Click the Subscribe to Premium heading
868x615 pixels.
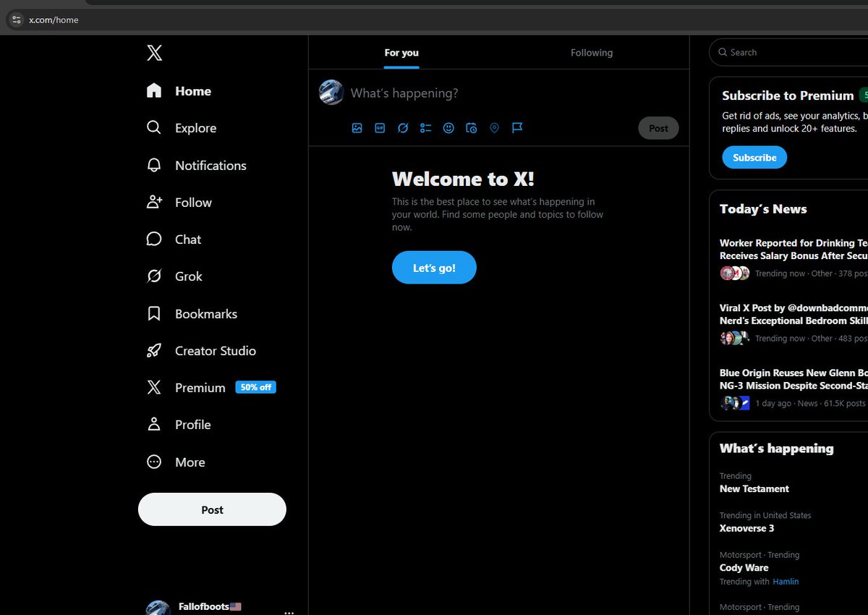coord(787,96)
